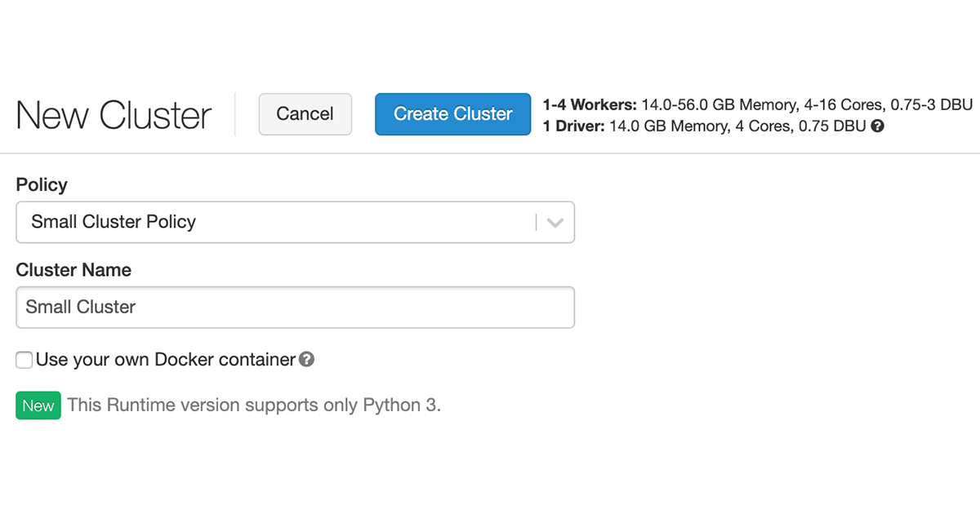This screenshot has height=514, width=980.
Task: Click the New Cluster page heading
Action: (114, 115)
